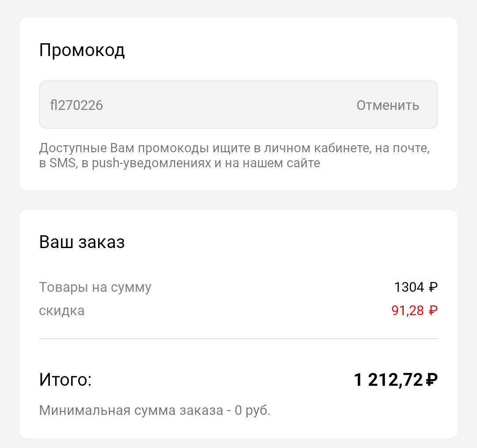The height and width of the screenshot is (448, 477).
Task: Click the hint text about available promo codes
Action: click(x=234, y=155)
